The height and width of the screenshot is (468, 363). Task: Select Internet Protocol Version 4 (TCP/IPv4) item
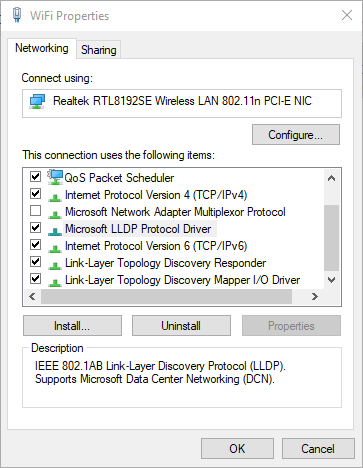point(156,195)
